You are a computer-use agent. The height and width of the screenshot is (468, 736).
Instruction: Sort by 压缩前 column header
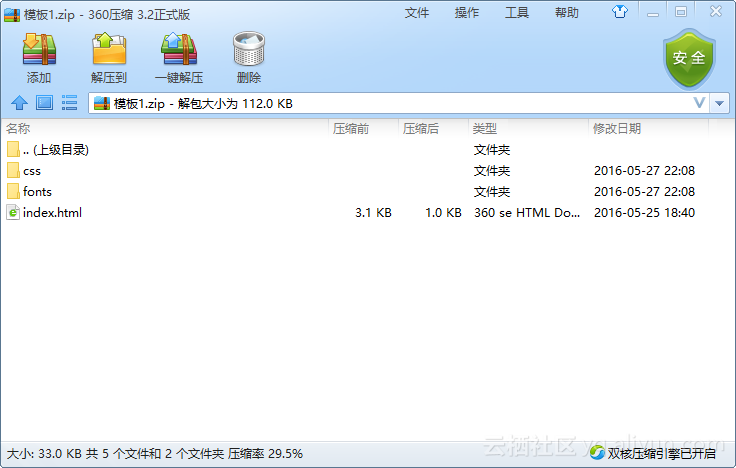coord(351,129)
